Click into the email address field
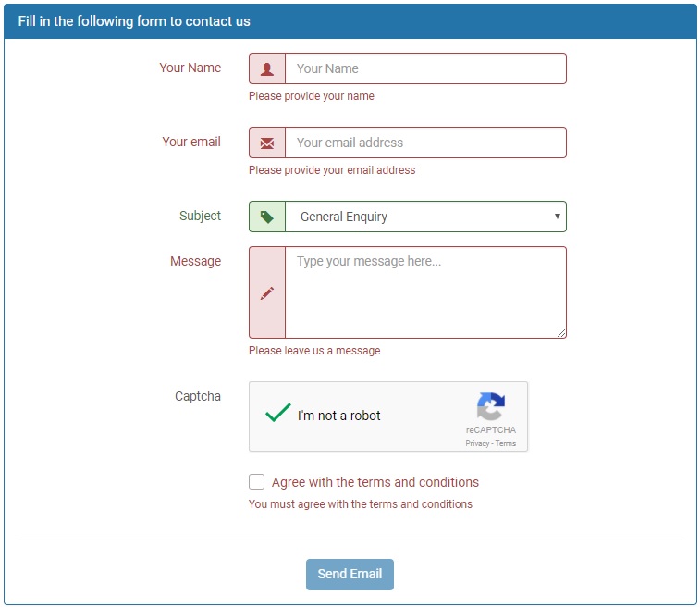The height and width of the screenshot is (608, 700). click(425, 143)
